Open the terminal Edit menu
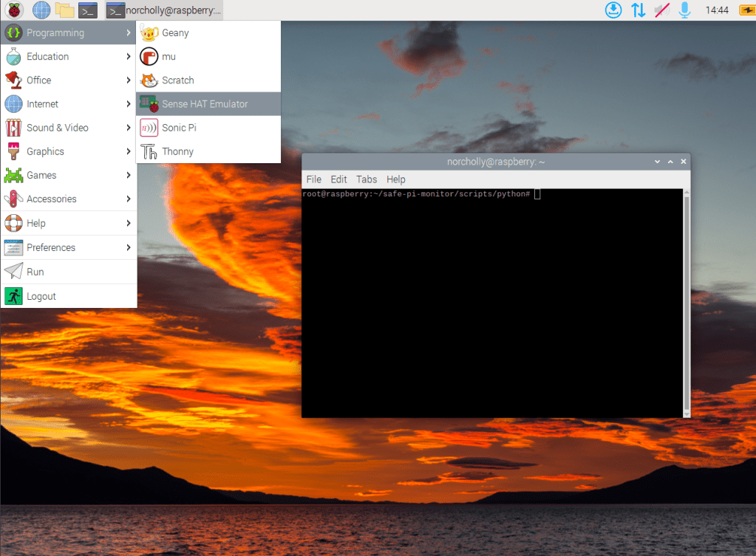The width and height of the screenshot is (756, 556). [338, 179]
